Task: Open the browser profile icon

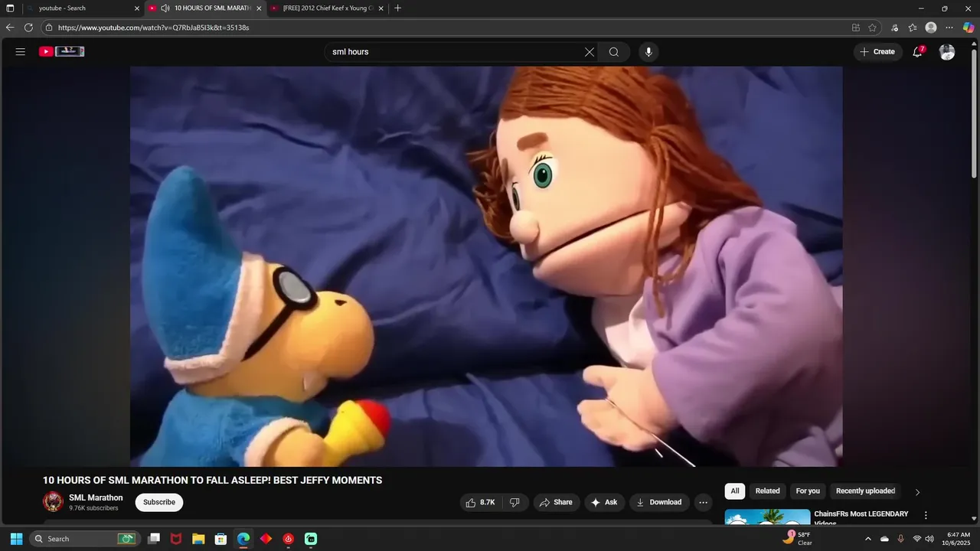Action: [931, 28]
